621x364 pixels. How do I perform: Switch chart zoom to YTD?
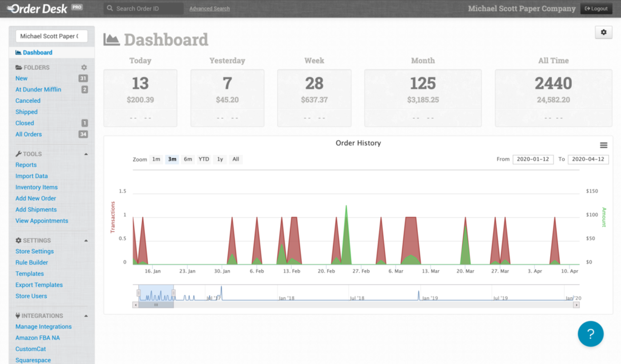[204, 159]
